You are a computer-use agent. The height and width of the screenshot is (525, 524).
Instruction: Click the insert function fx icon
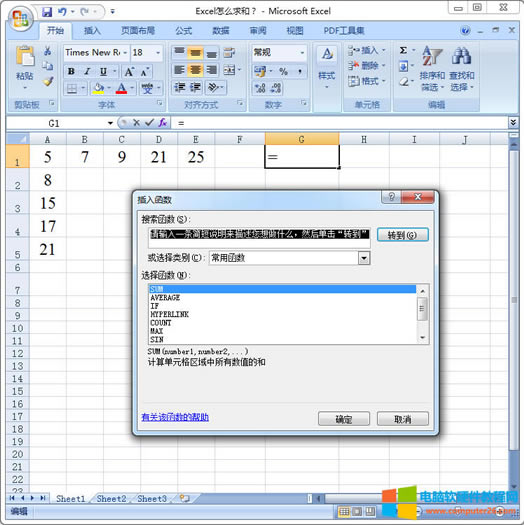tap(163, 123)
